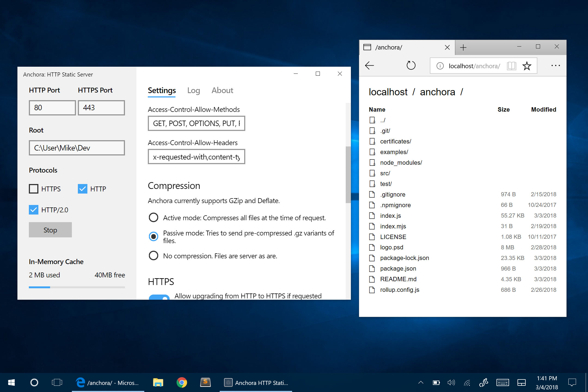
Task: Open Chrome from the taskbar
Action: [x=182, y=382]
